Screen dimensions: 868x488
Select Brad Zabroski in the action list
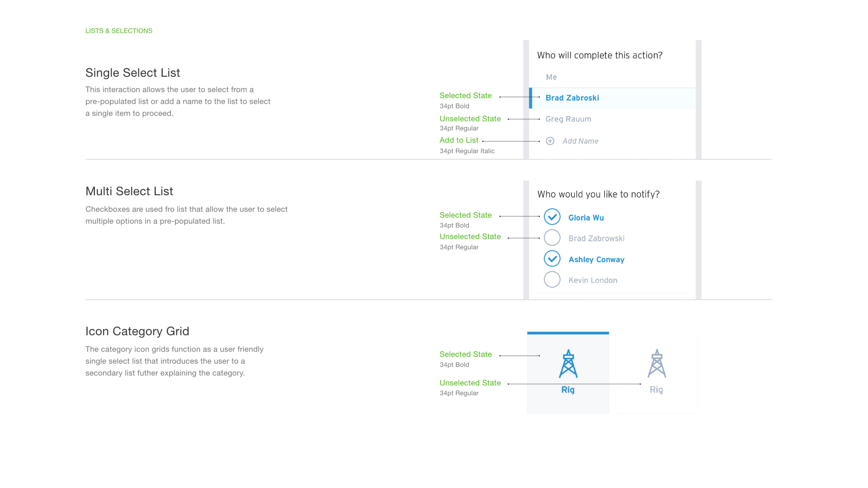(x=572, y=98)
